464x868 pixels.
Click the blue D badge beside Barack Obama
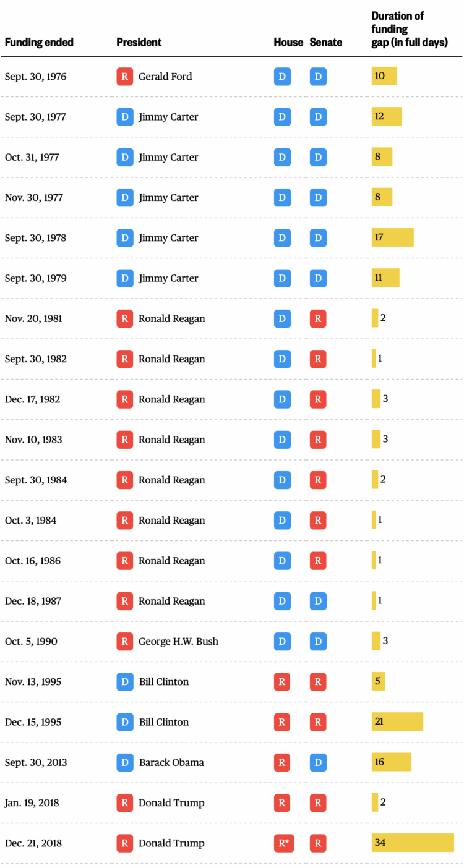124,762
